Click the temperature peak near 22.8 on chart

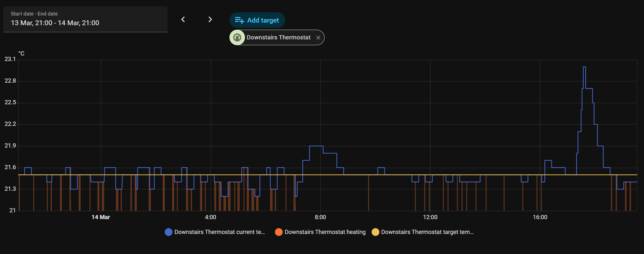pos(585,67)
